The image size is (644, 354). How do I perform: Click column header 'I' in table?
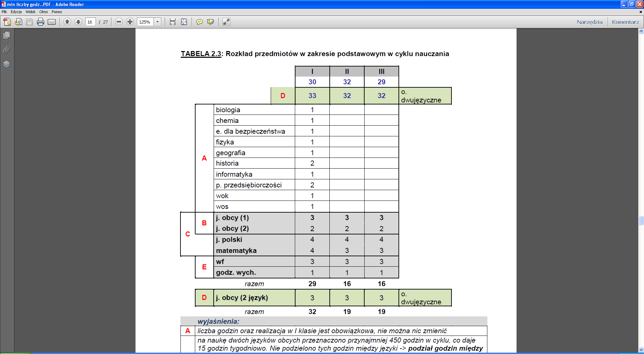coord(312,72)
